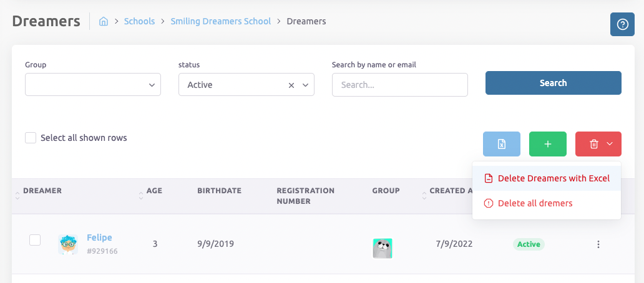The width and height of the screenshot is (644, 283).
Task: Click the seal group icon in Felipe's row
Action: (382, 248)
